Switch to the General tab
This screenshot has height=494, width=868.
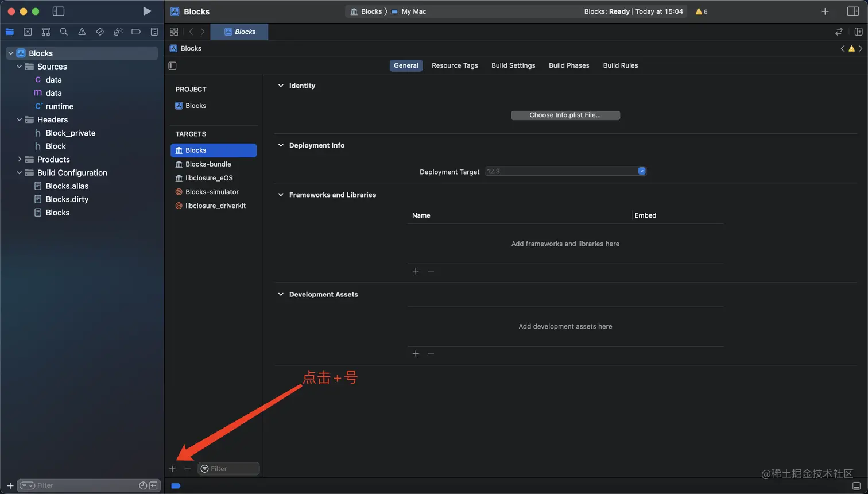[406, 65]
